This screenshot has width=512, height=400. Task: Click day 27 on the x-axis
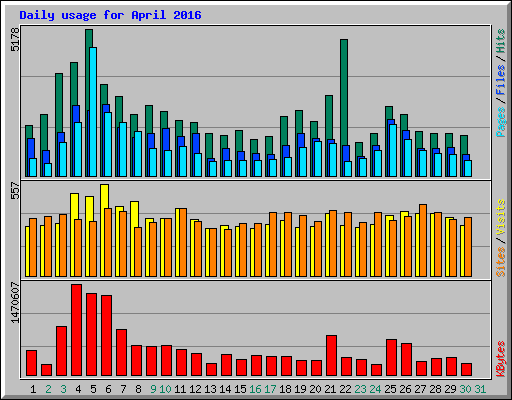(420, 389)
